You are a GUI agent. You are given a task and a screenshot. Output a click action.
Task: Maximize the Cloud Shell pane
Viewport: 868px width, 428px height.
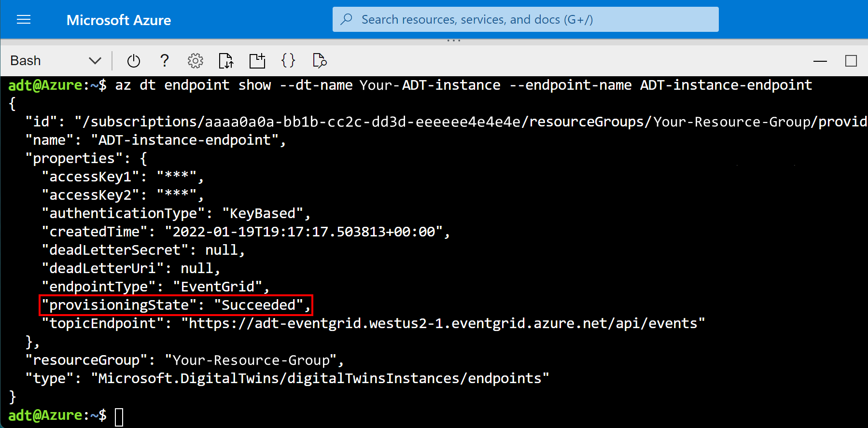coord(851,61)
